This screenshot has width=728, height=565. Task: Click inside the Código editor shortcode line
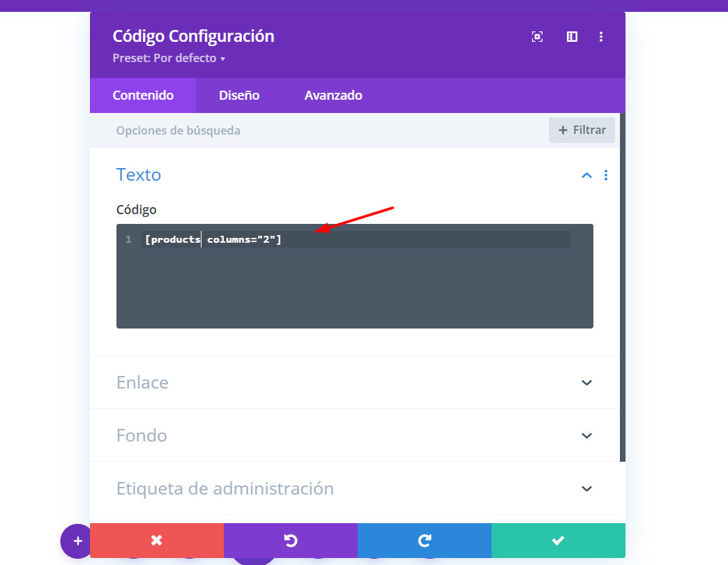pos(356,239)
